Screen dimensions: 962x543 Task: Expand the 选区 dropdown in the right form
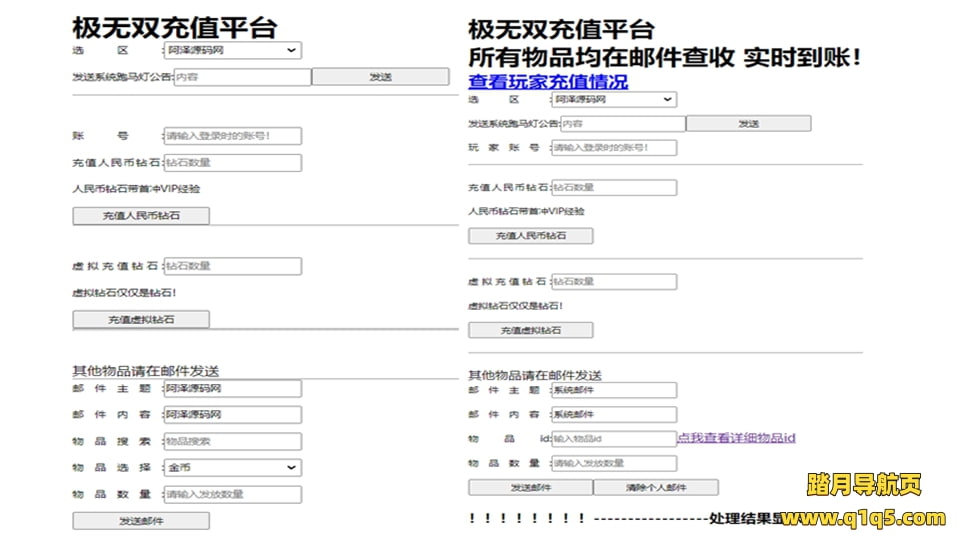pyautogui.click(x=613, y=99)
